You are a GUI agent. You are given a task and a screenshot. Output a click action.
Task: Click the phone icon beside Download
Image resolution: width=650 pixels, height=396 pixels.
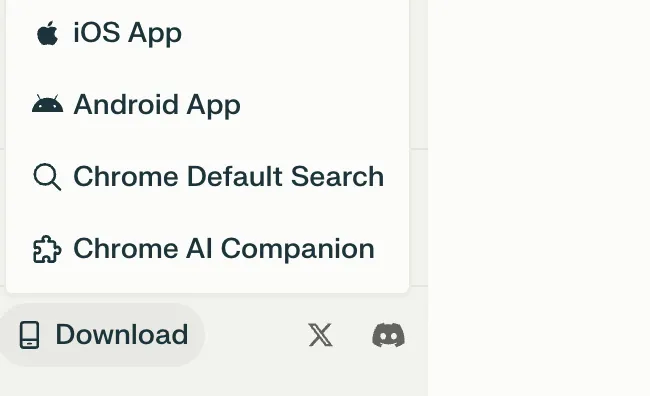click(30, 335)
